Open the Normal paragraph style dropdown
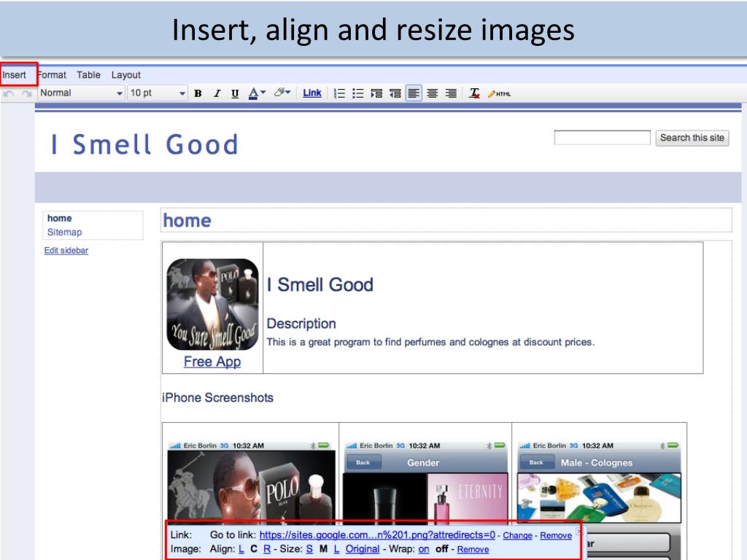The width and height of the screenshot is (747, 560). pos(82,93)
